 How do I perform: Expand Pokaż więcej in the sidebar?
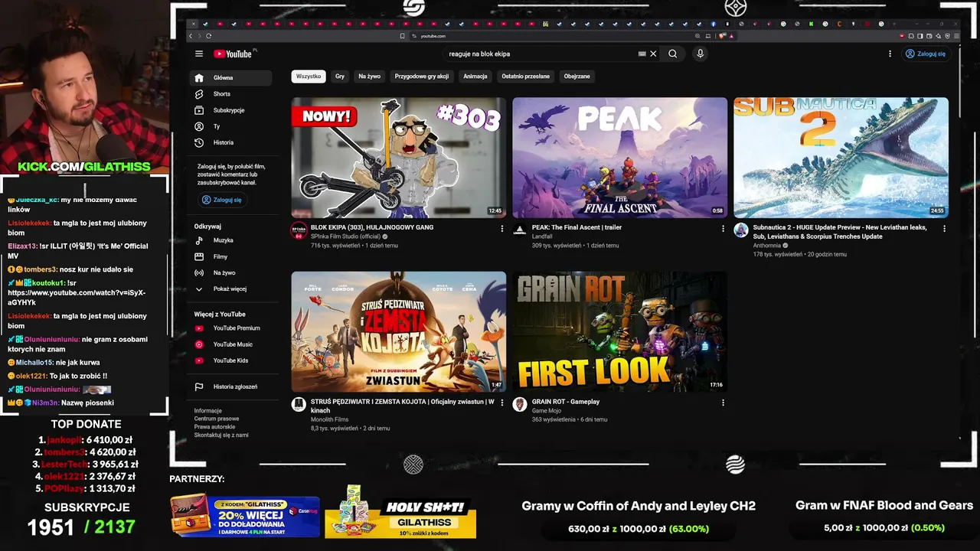(x=230, y=289)
